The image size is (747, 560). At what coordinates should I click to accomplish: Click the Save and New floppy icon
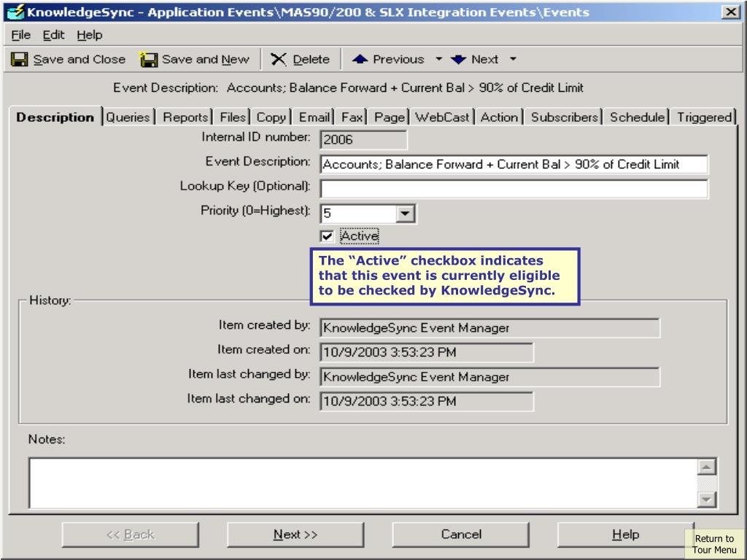(149, 60)
